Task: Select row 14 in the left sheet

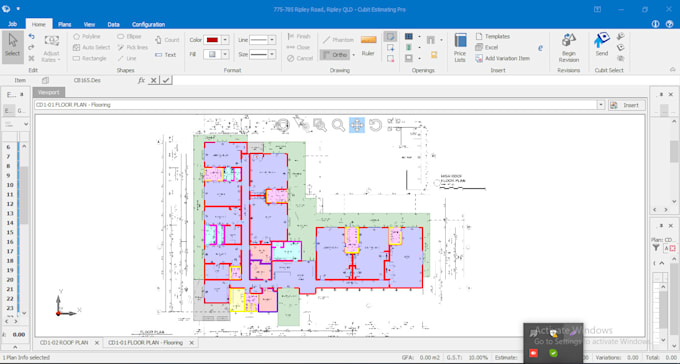Action: 10,223
